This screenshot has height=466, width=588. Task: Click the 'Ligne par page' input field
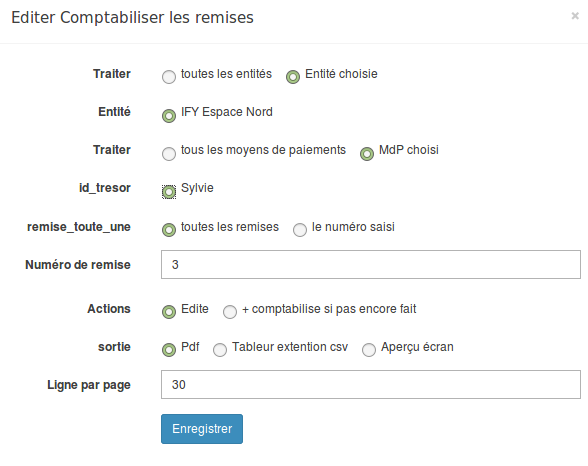point(371,385)
